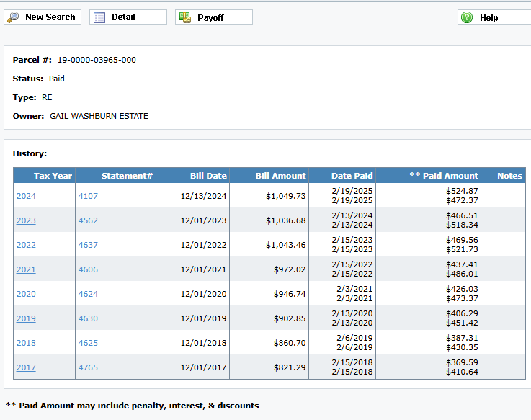Open tax year 2023 link
The height and width of the screenshot is (420, 531).
pos(26,220)
